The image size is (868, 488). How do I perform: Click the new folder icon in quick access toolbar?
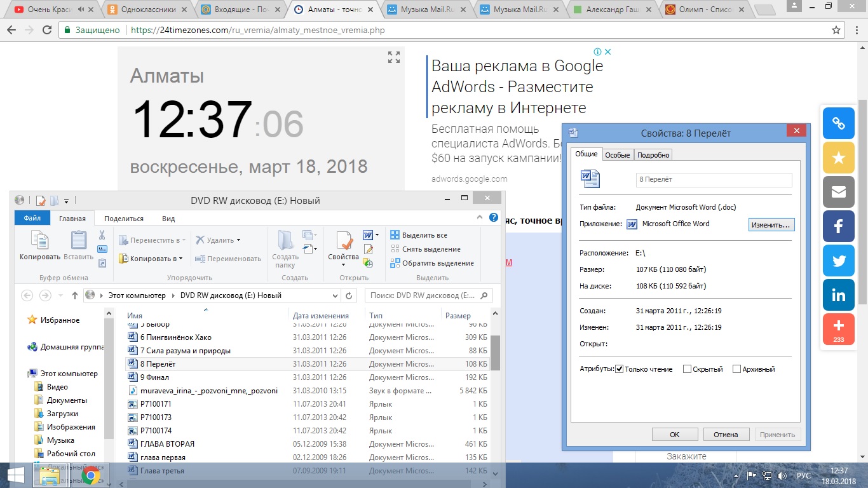pos(54,201)
